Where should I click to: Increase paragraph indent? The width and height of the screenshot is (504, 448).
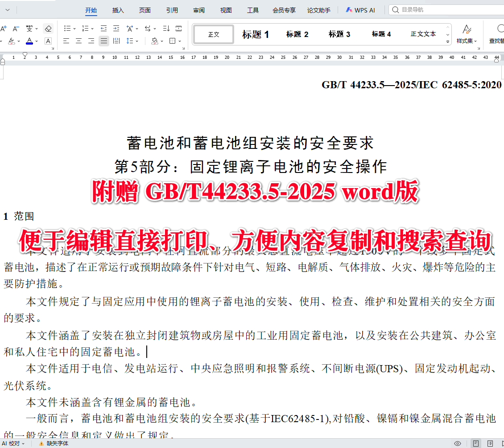click(x=116, y=29)
